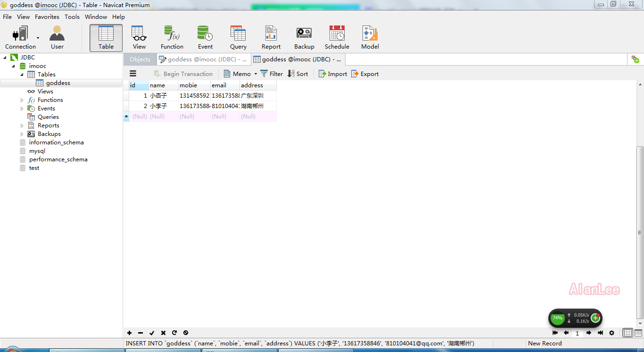Open the Backup toolbar icon
This screenshot has width=644, height=352.
(304, 38)
